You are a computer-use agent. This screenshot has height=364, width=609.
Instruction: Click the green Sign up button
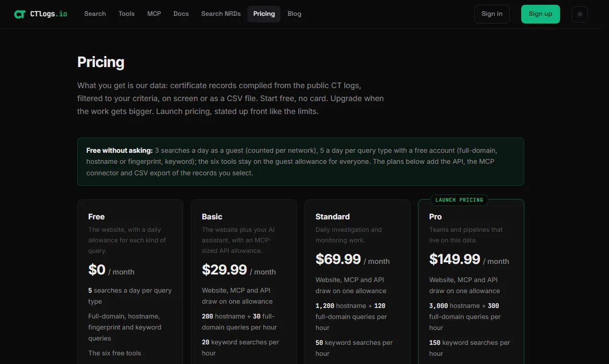pos(540,14)
